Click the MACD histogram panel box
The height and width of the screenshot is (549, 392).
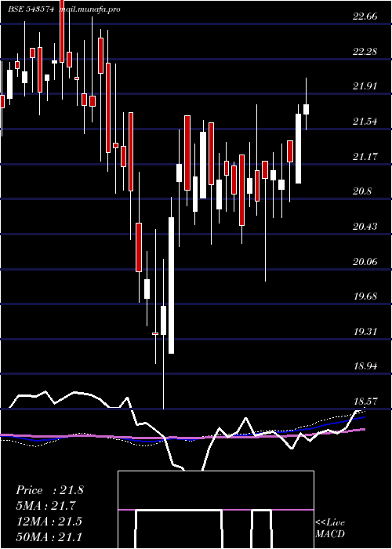click(x=216, y=510)
